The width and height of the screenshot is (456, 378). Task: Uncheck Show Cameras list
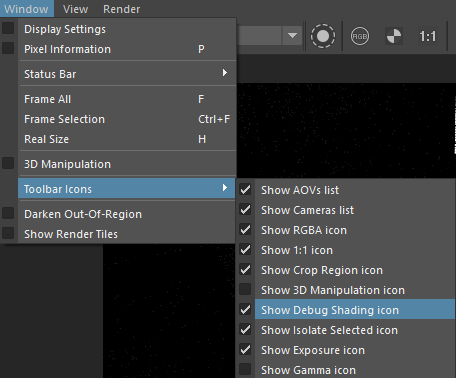pos(245,209)
